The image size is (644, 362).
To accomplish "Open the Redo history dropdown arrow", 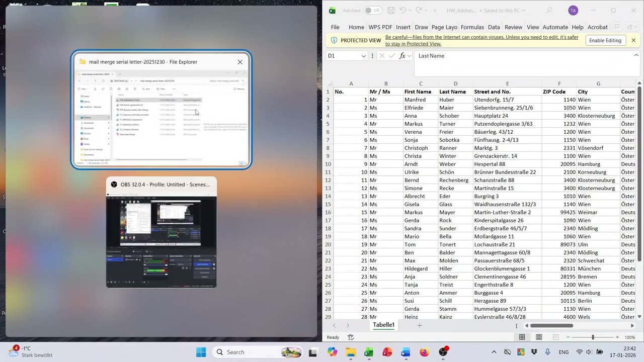I will [x=426, y=11].
